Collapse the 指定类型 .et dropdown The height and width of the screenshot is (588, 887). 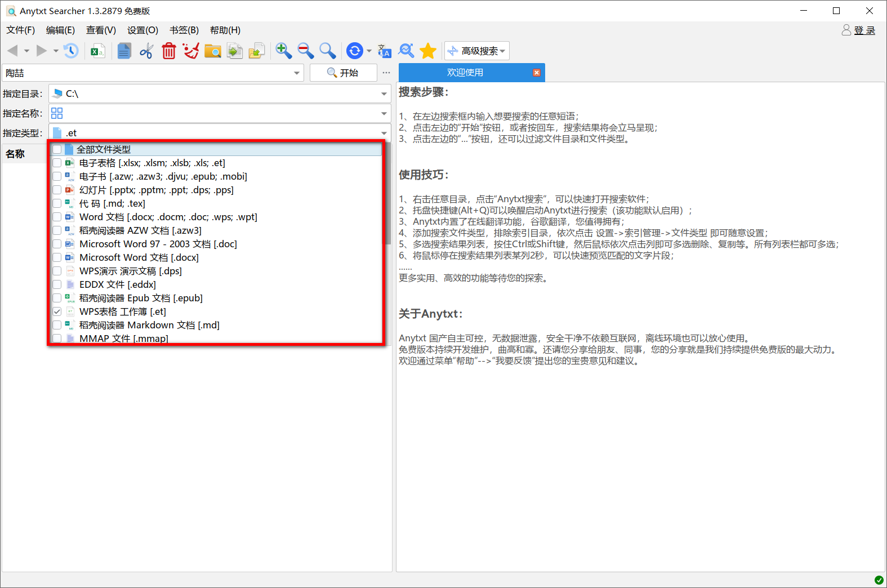pyautogui.click(x=384, y=133)
